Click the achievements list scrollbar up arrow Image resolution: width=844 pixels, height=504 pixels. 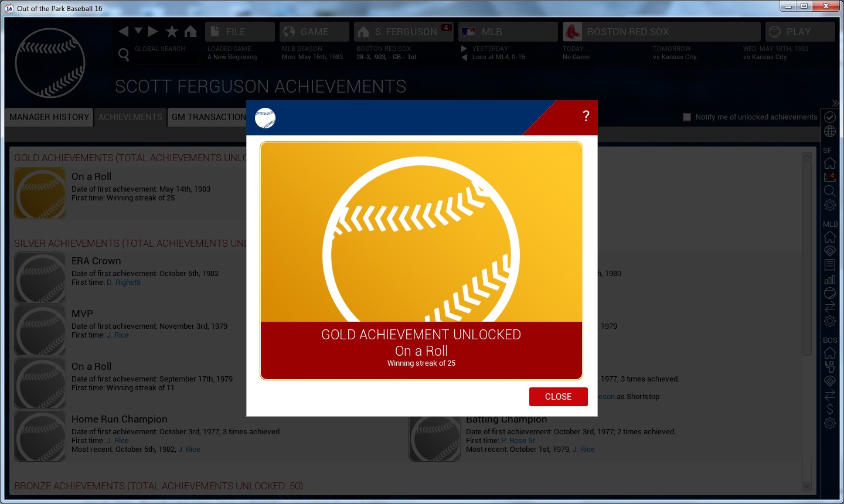click(x=807, y=156)
